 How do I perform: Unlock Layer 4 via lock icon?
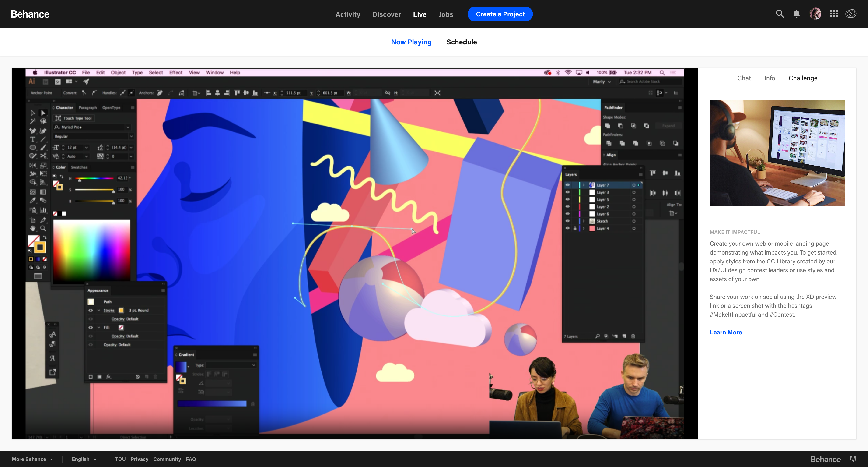(575, 228)
